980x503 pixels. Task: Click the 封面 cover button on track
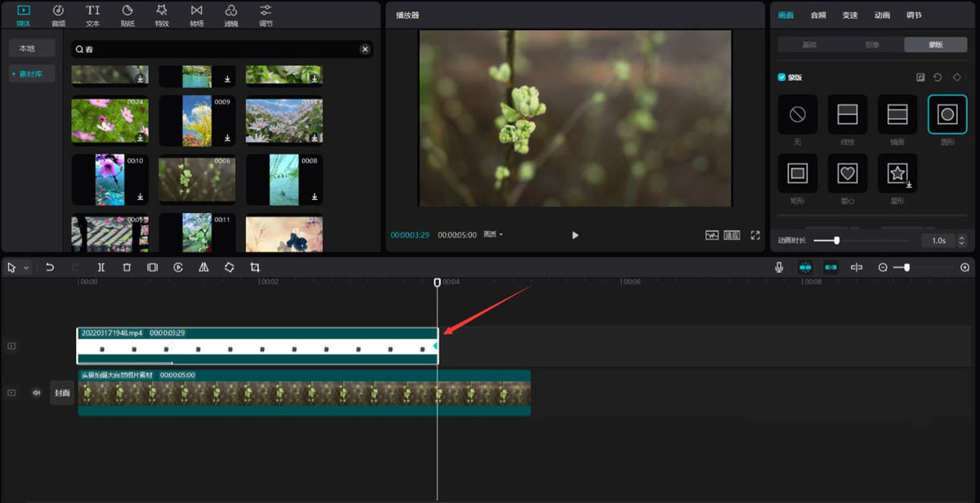click(62, 393)
